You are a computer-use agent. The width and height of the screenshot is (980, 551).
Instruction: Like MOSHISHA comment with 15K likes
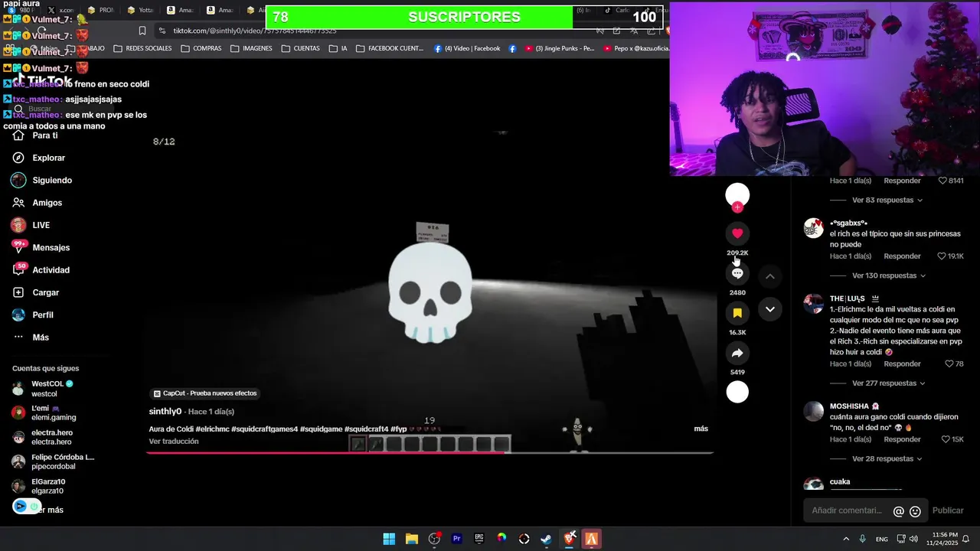click(x=946, y=440)
